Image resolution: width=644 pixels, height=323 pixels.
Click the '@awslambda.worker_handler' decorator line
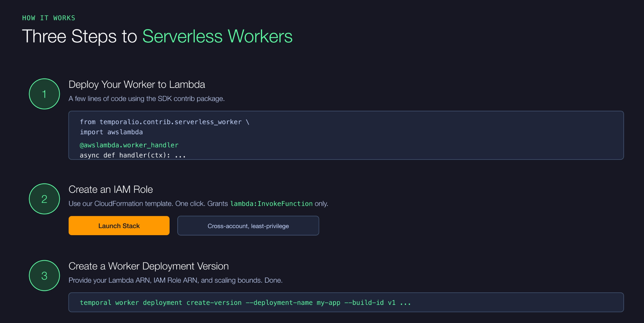[129, 145]
